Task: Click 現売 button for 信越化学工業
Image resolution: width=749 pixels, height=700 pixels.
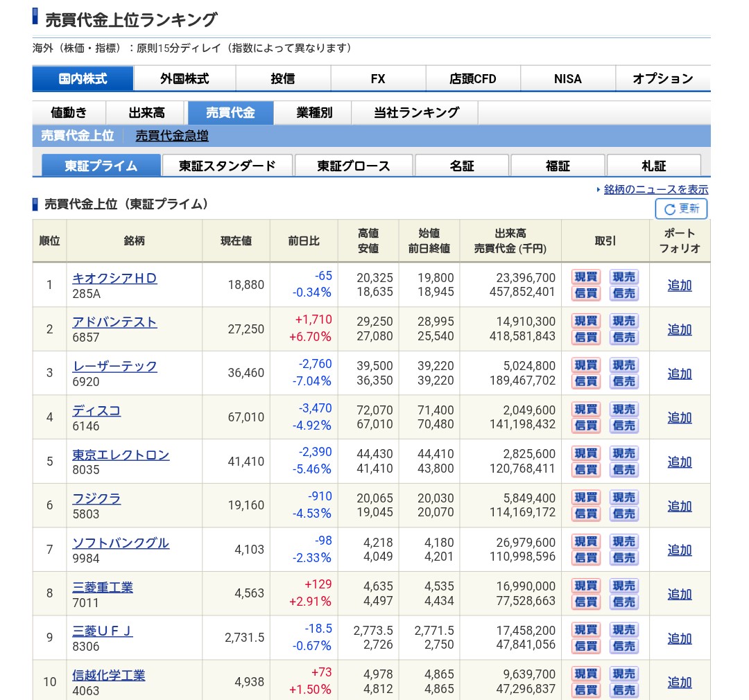Action: pos(623,674)
